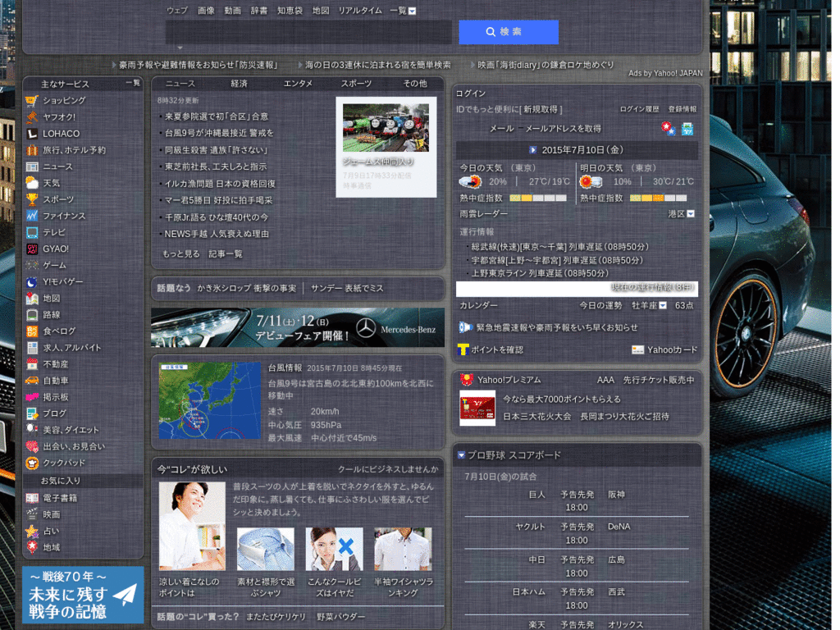Screen dimensions: 840x630
Task: Open the 総武線(快速) 列車遅延 notice
Action: (559, 247)
